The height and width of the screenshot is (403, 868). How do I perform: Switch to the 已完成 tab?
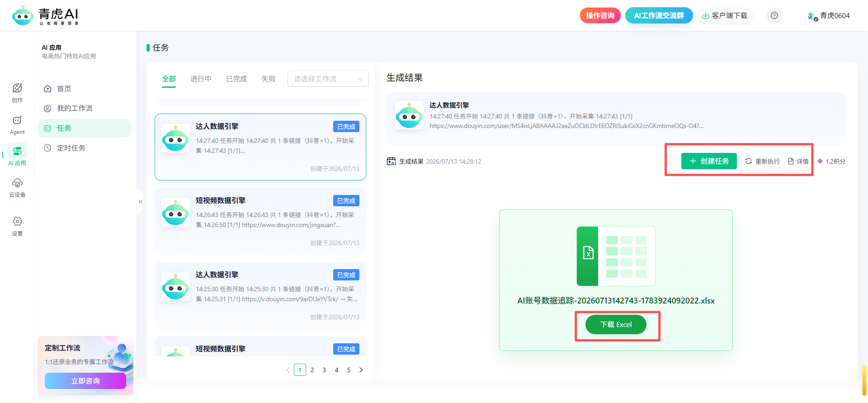[236, 79]
